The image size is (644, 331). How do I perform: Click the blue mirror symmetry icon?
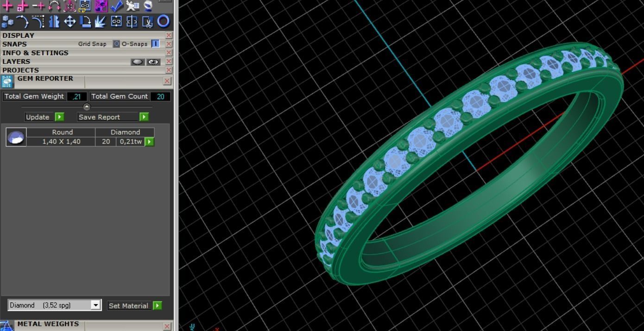point(54,21)
